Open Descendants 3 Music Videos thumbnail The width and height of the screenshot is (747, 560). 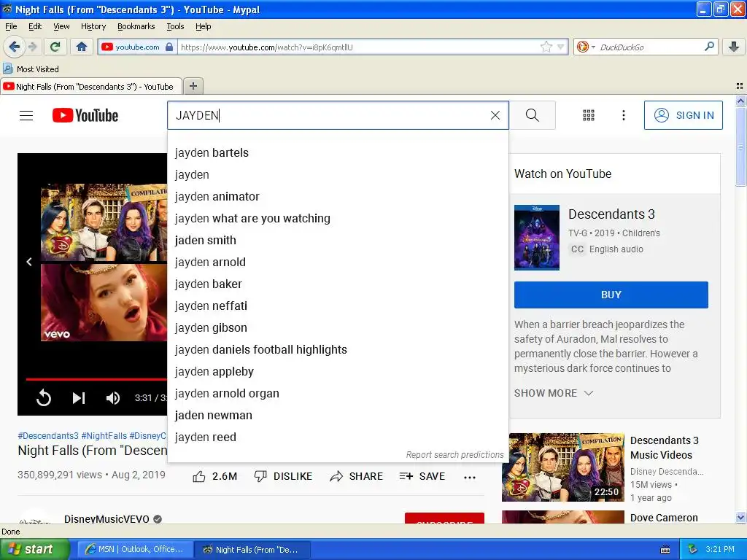coord(563,467)
